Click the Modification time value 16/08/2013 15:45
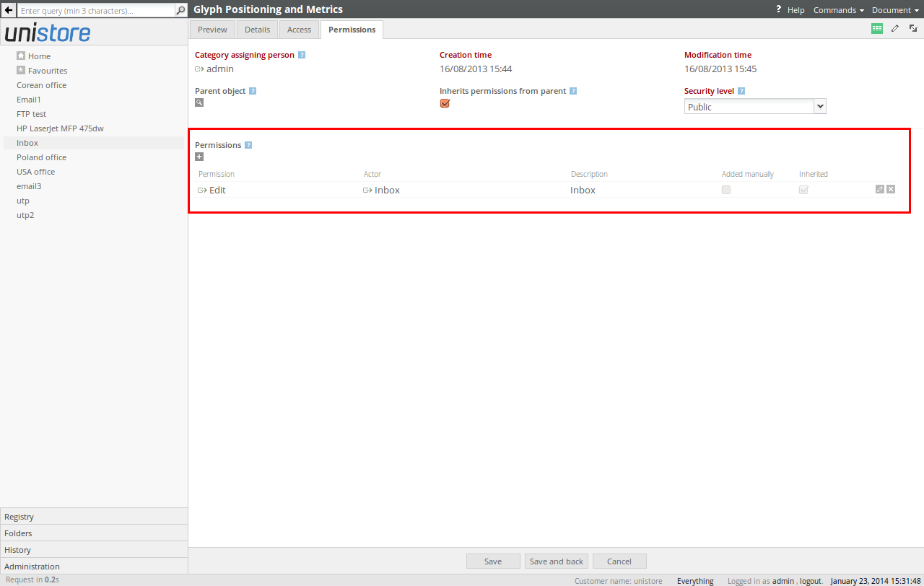 click(720, 69)
